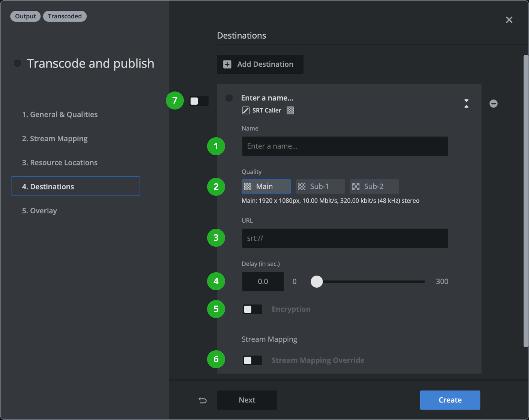Screen dimensions: 529x420
Task: Click the quality pattern icon beside SRT Caller
Action: click(290, 110)
